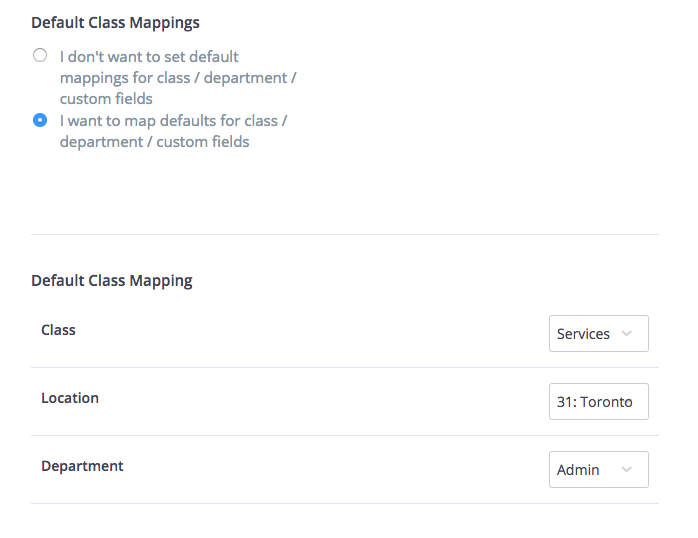The height and width of the screenshot is (538, 698).
Task: Click the Location row label
Action: pyautogui.click(x=70, y=398)
